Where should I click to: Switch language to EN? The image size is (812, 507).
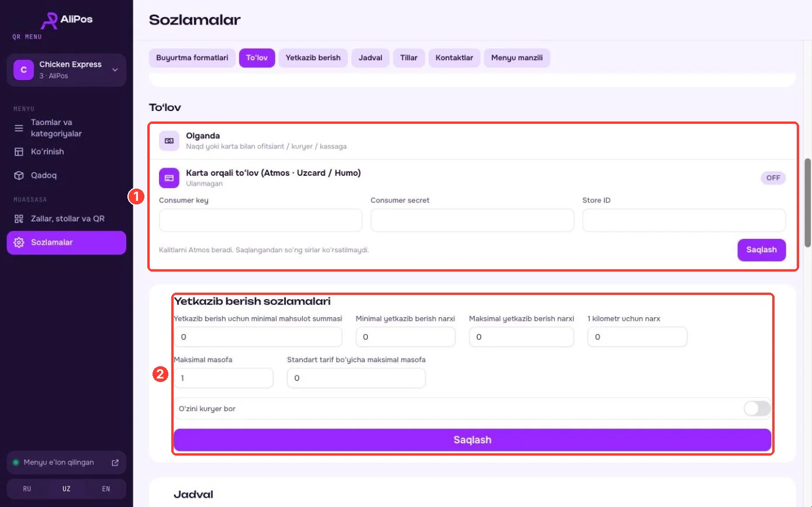pyautogui.click(x=106, y=489)
